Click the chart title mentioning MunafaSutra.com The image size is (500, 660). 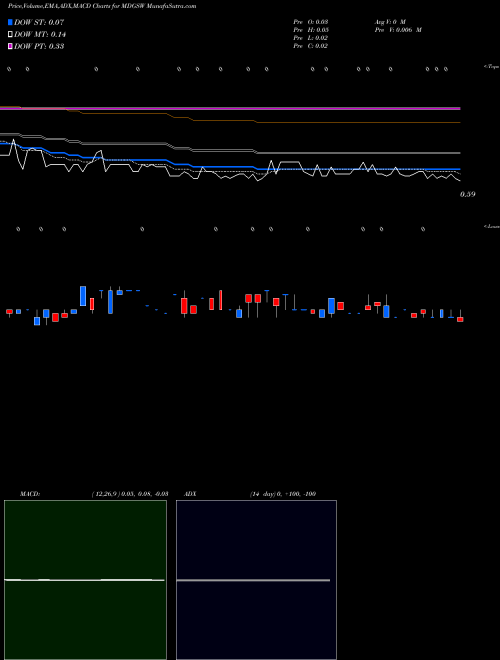click(x=102, y=6)
